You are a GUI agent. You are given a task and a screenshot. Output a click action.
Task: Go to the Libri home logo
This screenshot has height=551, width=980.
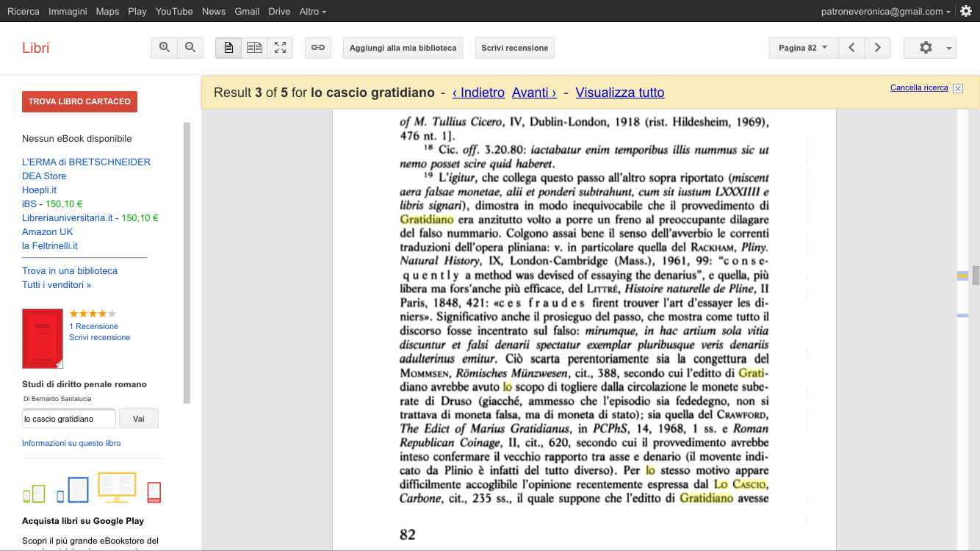[36, 48]
